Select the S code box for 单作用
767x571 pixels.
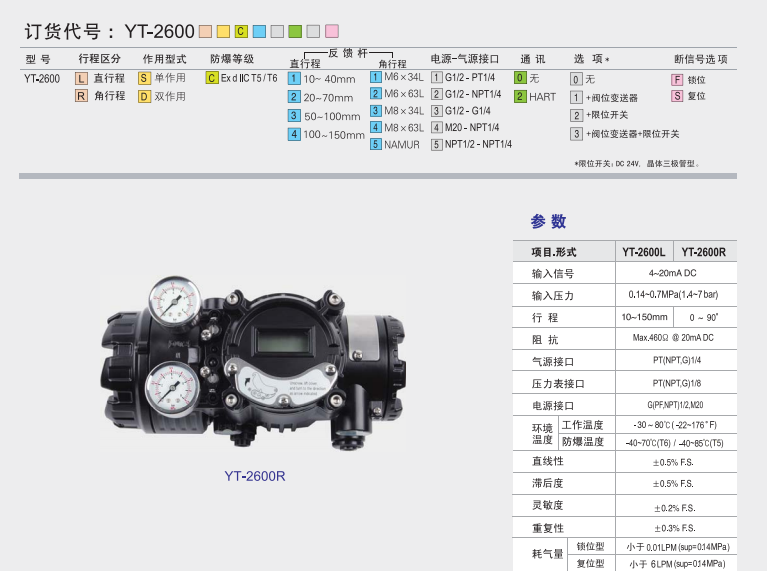144,78
